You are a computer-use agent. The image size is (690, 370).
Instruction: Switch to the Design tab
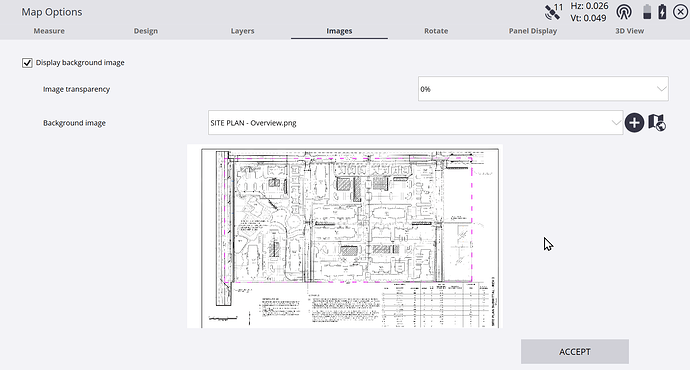tap(146, 31)
